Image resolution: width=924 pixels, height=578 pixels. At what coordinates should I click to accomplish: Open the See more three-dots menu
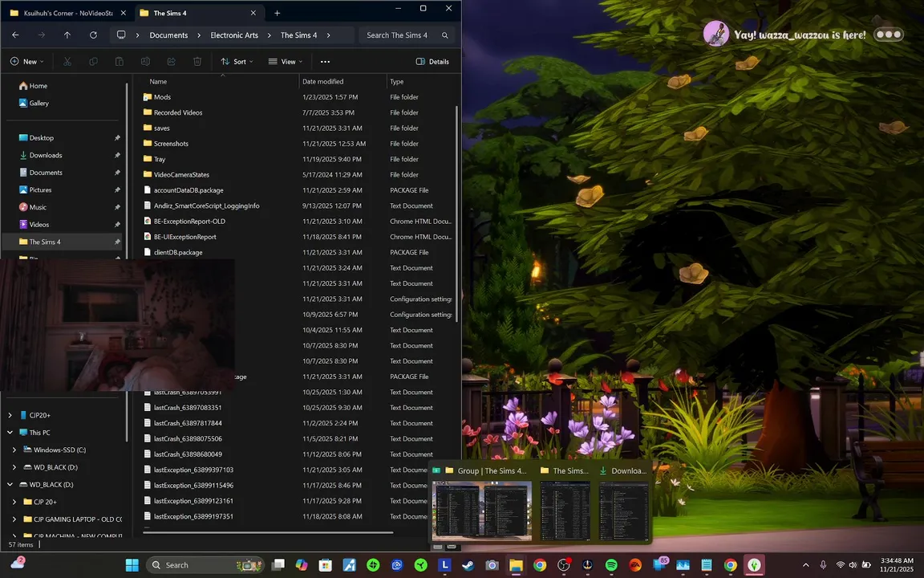point(325,61)
